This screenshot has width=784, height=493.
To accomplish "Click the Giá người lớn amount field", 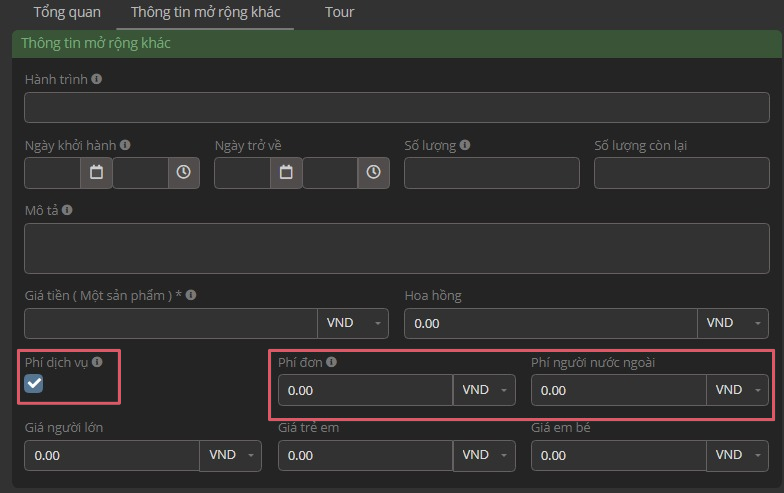I will (111, 456).
